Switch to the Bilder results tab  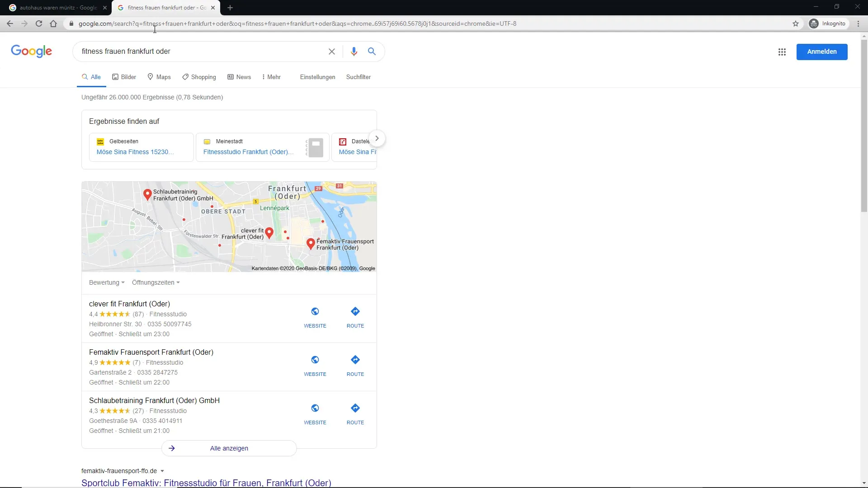(124, 77)
